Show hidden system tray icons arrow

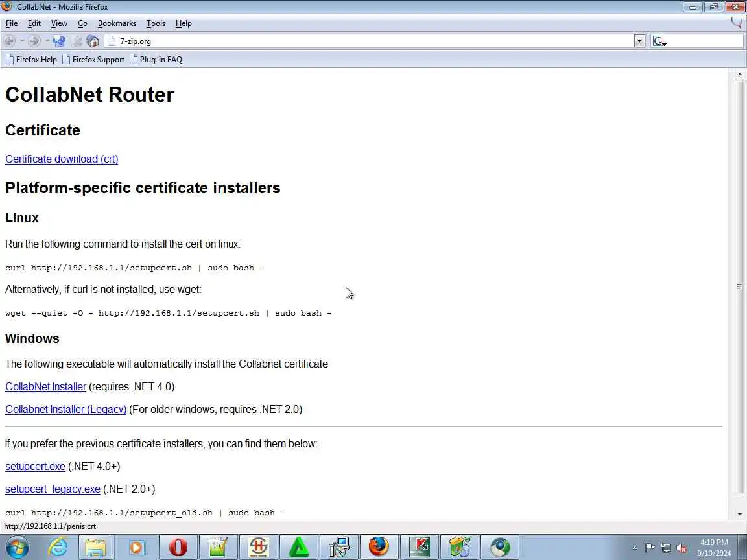pyautogui.click(x=634, y=548)
